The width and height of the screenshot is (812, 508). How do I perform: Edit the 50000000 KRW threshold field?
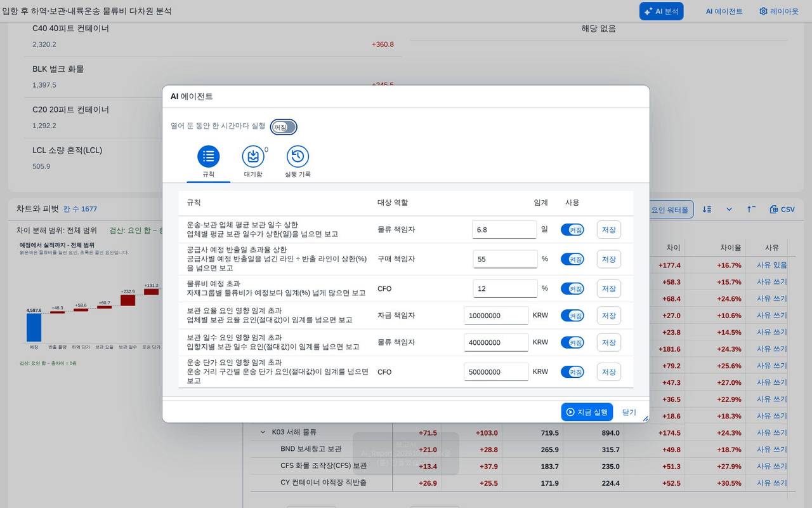click(496, 372)
